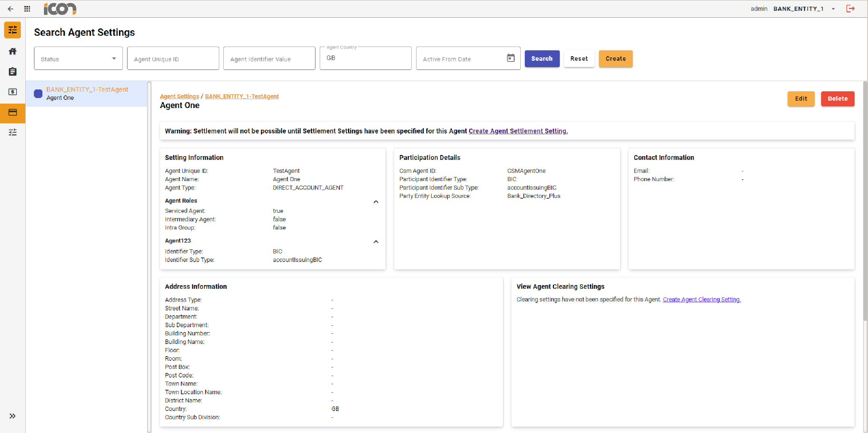Screen dimensions: 868x433
Task: Open the apps grid menu icon
Action: coord(27,9)
